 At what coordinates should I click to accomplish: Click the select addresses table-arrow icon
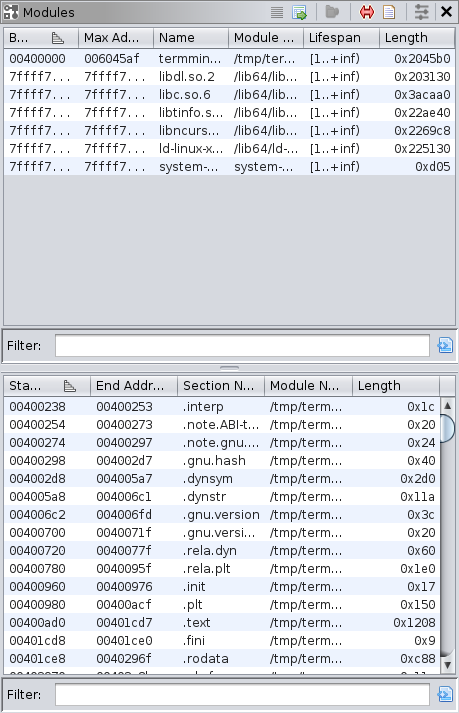(x=299, y=12)
